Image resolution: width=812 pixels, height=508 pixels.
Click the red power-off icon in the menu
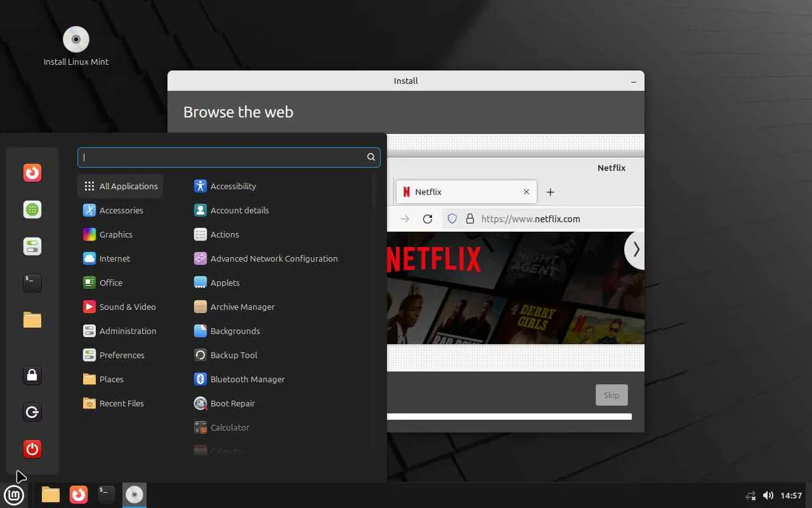[32, 449]
